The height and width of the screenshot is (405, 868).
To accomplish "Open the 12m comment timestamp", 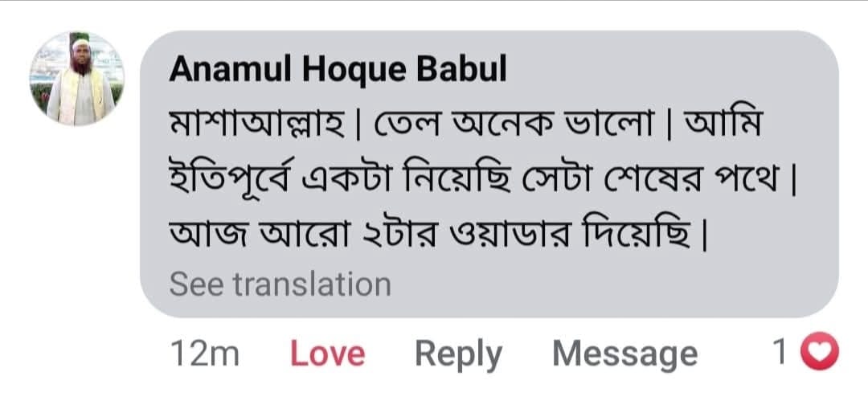I will [205, 354].
